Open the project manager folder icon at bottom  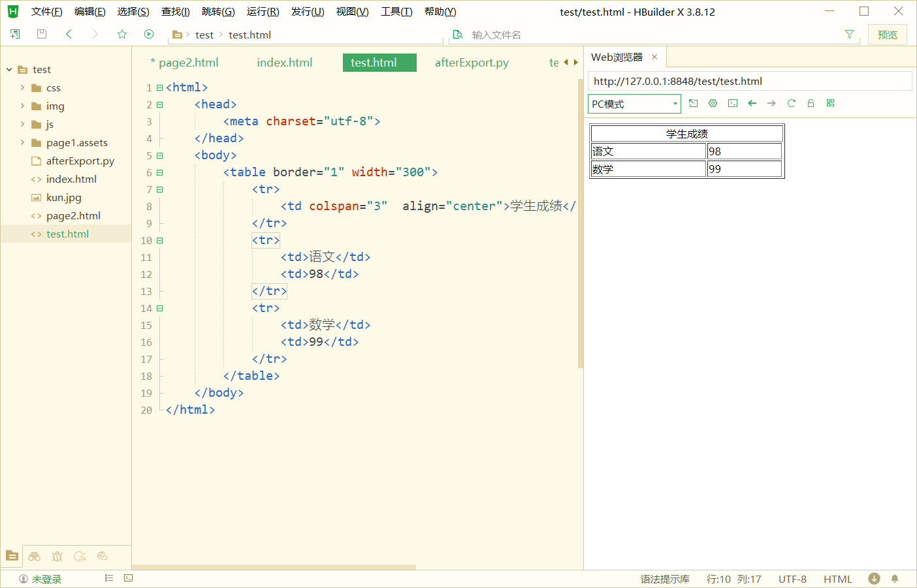[x=12, y=556]
